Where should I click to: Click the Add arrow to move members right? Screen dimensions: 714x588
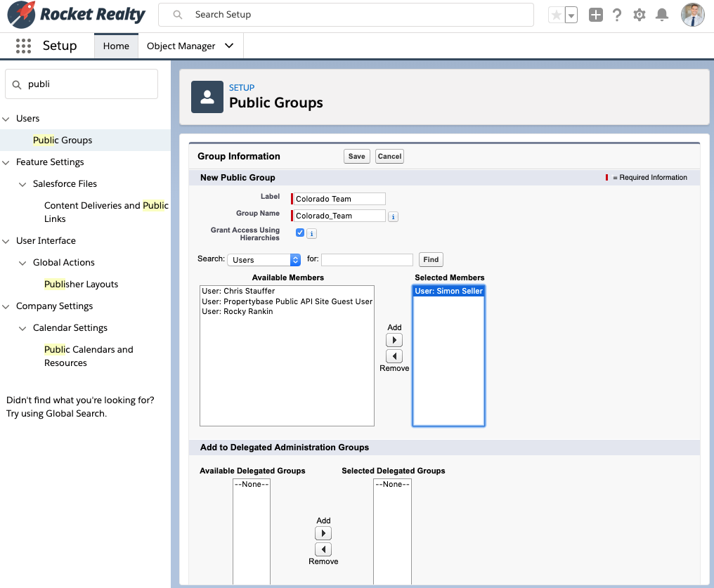click(394, 339)
